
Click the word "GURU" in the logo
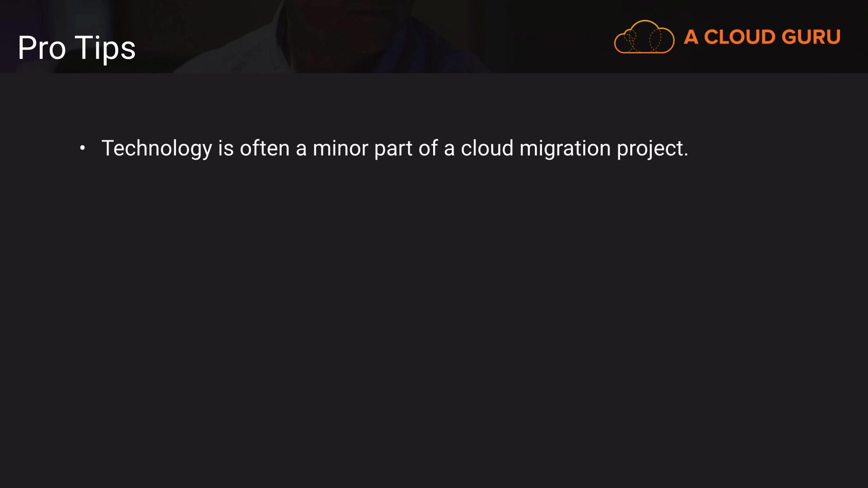click(811, 37)
